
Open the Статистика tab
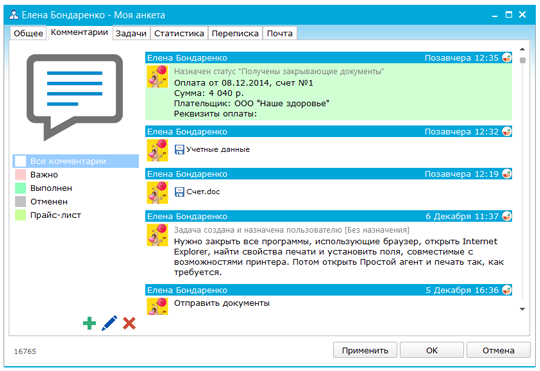point(179,33)
